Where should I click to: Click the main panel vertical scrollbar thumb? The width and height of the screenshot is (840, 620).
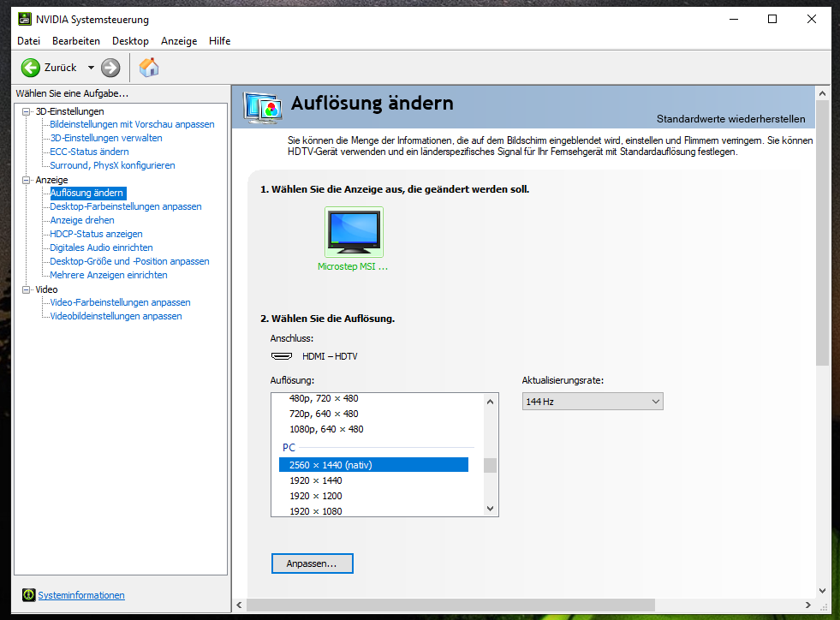(822, 233)
